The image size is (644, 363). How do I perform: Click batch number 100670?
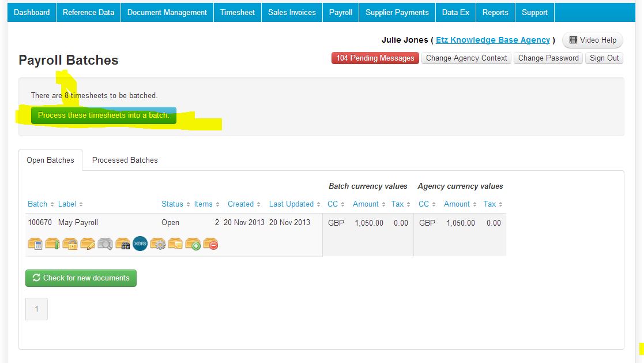[40, 222]
